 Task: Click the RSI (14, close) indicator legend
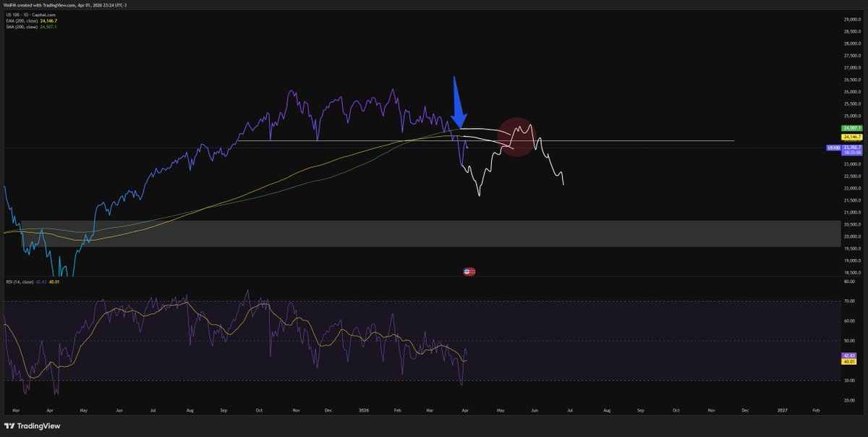click(x=20, y=281)
